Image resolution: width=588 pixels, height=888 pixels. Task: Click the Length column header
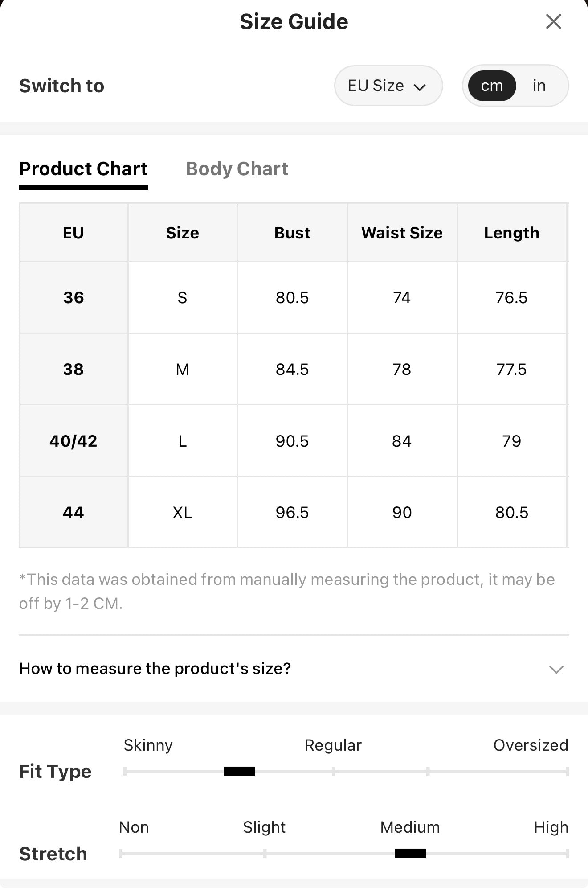(x=512, y=233)
